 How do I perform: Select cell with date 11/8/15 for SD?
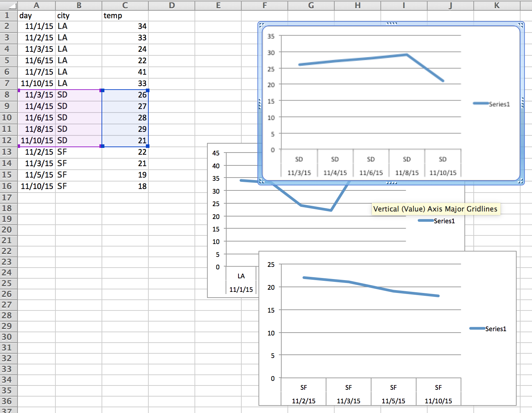pyautogui.click(x=36, y=129)
